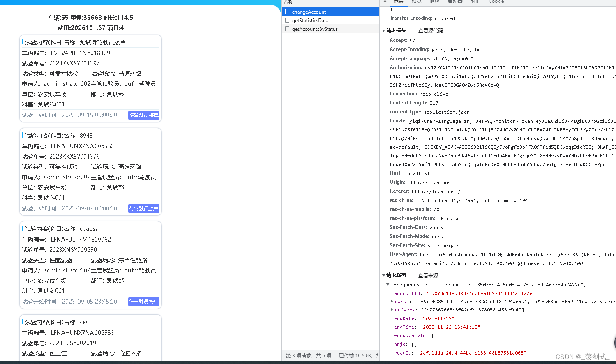Click 待驾驶员接单 button on 测试待驾驶员接单 card

point(144,115)
